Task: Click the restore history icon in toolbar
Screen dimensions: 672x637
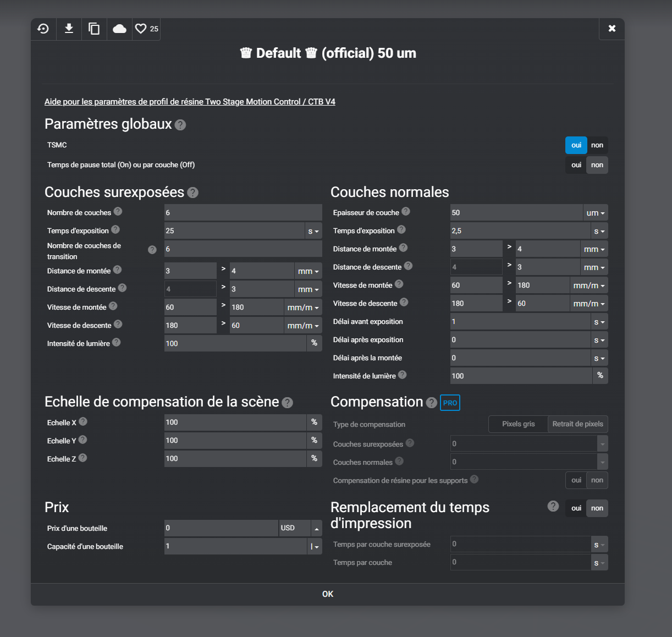Action: click(x=43, y=29)
